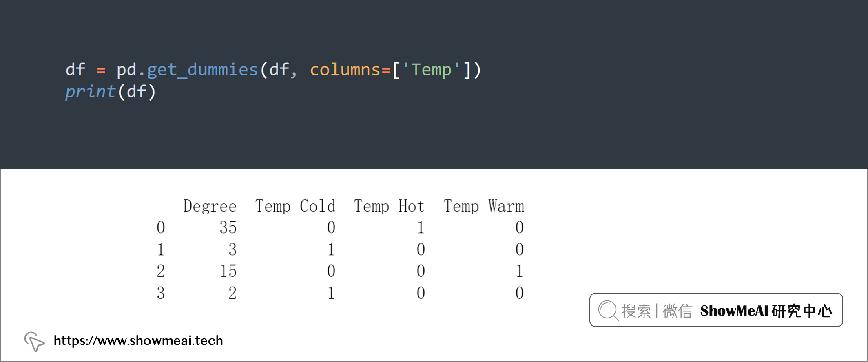
Task: Click the print keyword in the code
Action: pyautogui.click(x=91, y=92)
